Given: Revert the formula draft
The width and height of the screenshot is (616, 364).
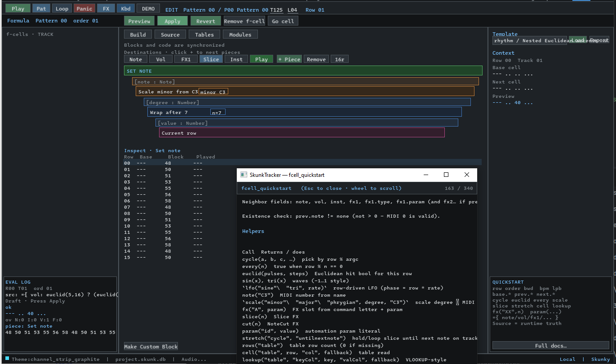Looking at the screenshot, I should pyautogui.click(x=206, y=21).
